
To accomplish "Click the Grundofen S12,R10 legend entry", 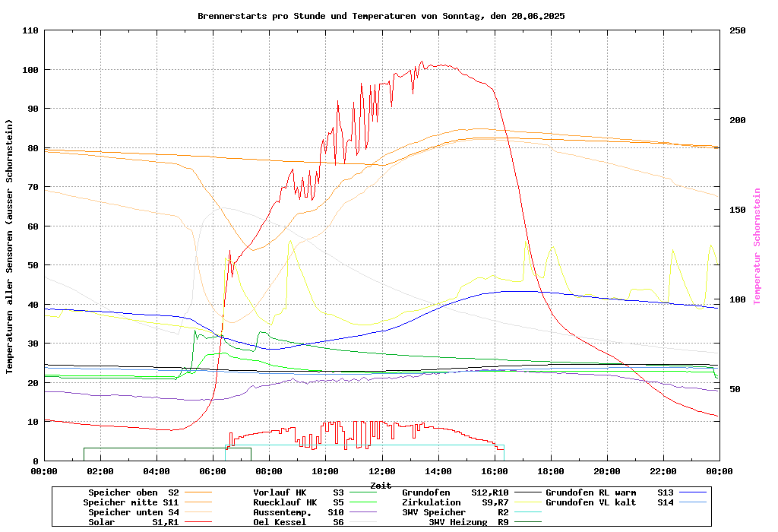I will pyautogui.click(x=454, y=492).
